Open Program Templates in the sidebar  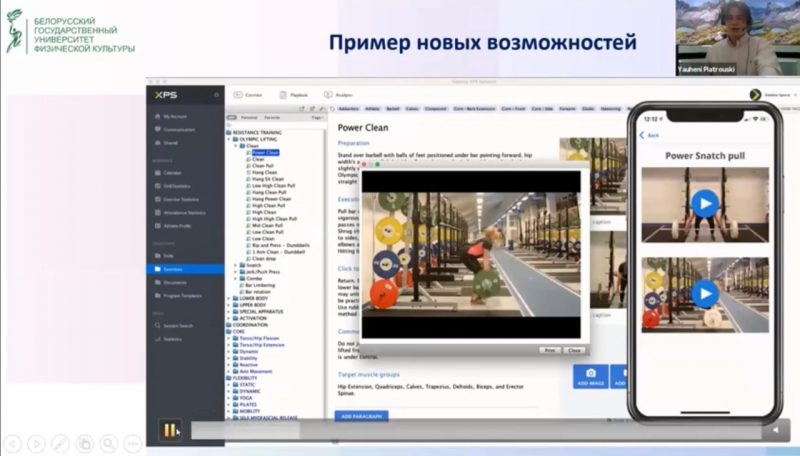point(182,296)
